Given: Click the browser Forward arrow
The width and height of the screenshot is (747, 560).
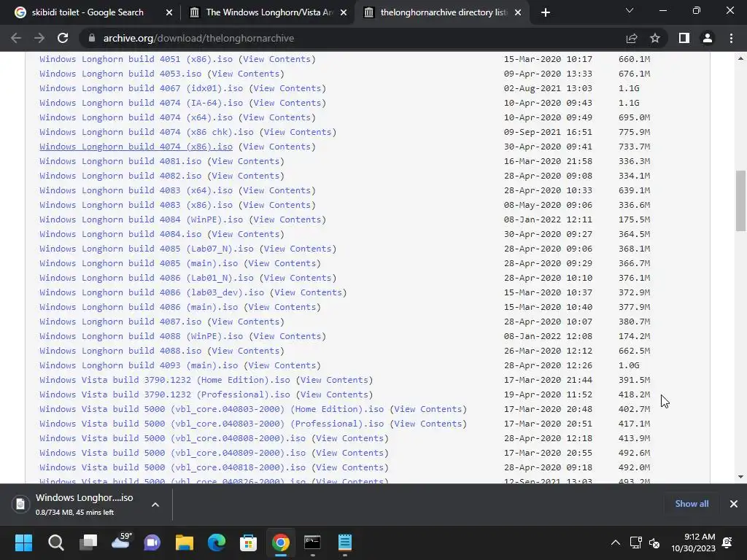Looking at the screenshot, I should 39,38.
